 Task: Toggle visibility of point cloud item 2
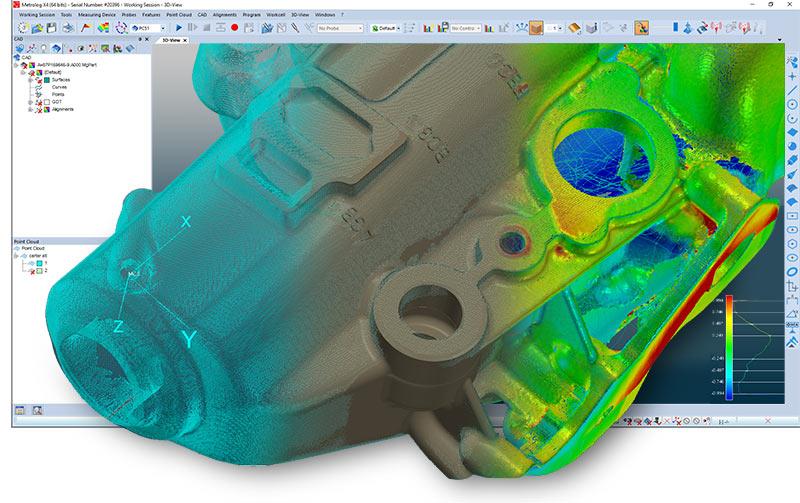[x=38, y=270]
